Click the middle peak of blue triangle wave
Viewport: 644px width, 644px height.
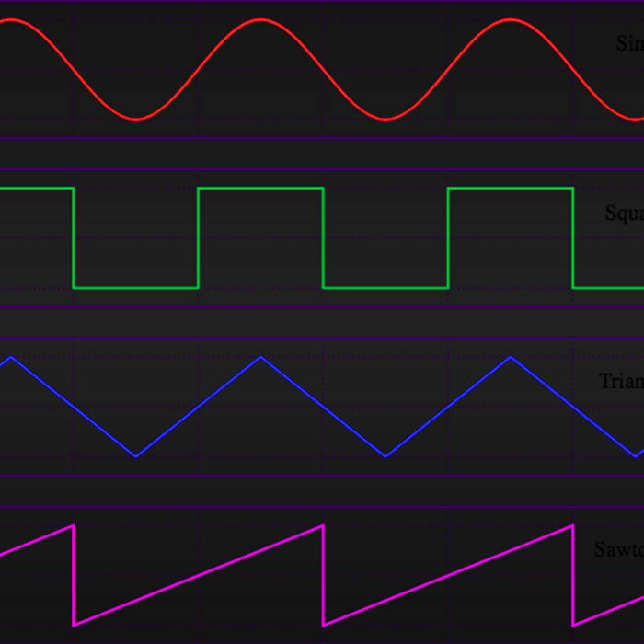click(261, 357)
